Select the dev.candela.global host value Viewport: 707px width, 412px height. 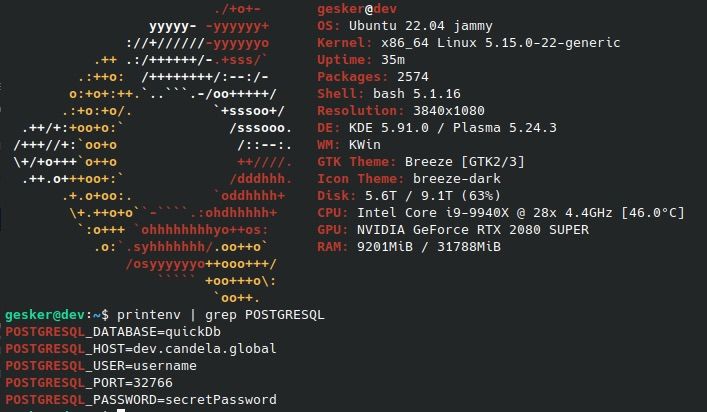click(x=205, y=349)
